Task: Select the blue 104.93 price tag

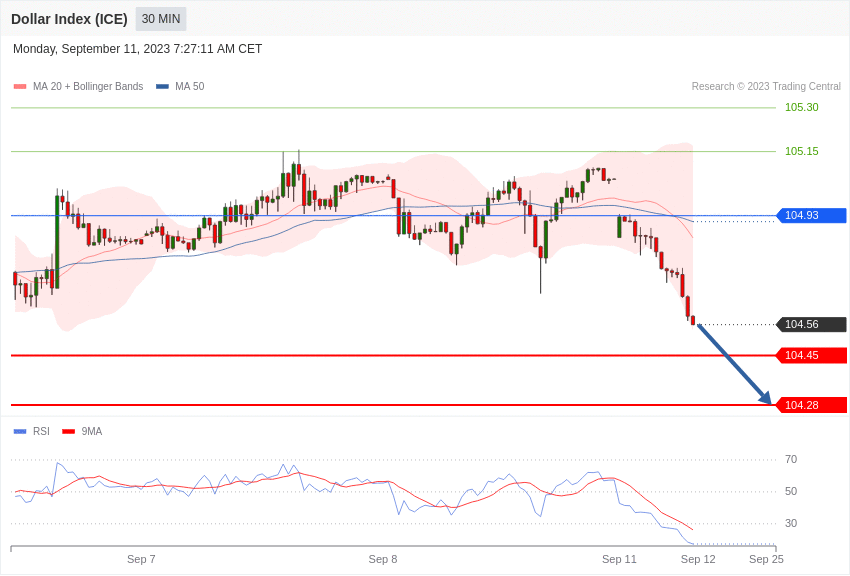Action: 811,215
